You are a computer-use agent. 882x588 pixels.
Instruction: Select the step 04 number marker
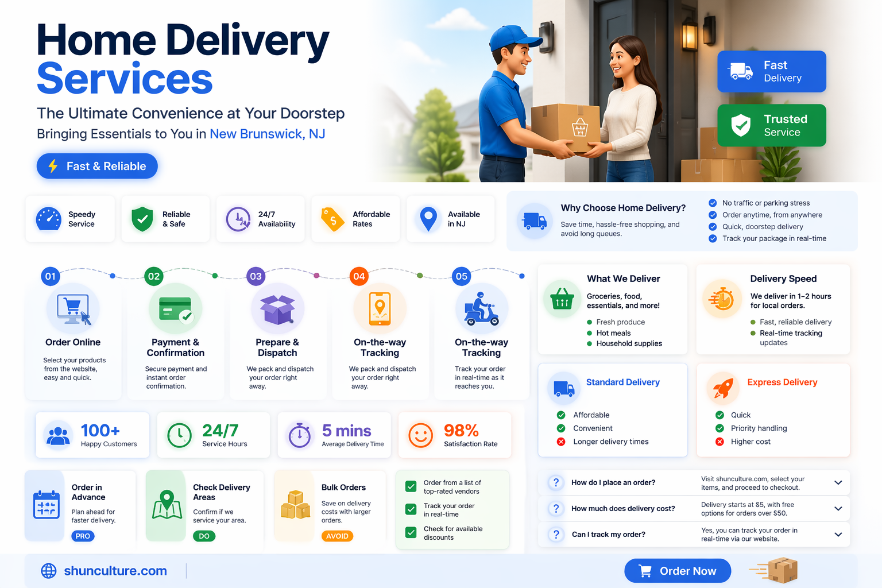[x=359, y=276]
